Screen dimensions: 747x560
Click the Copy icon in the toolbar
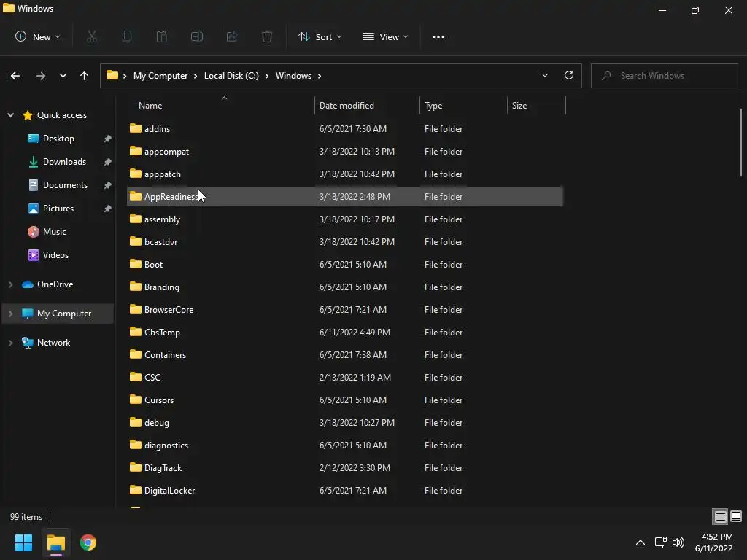click(x=127, y=36)
